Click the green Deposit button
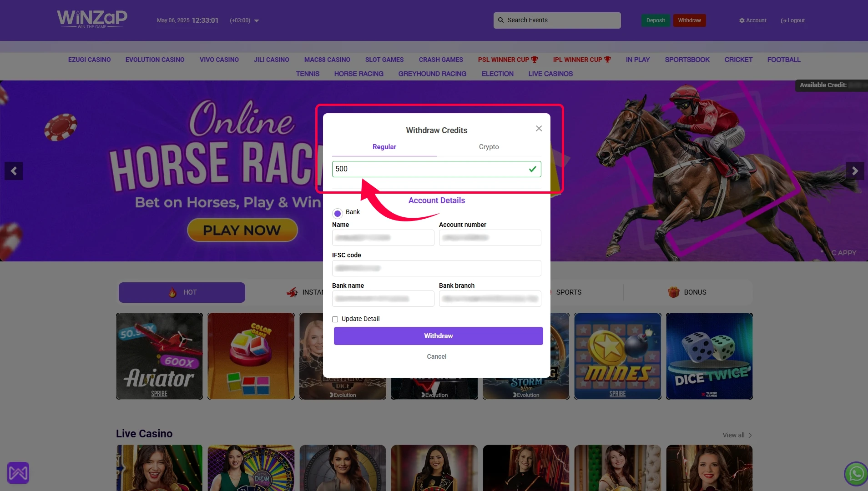The image size is (868, 491). click(x=655, y=20)
